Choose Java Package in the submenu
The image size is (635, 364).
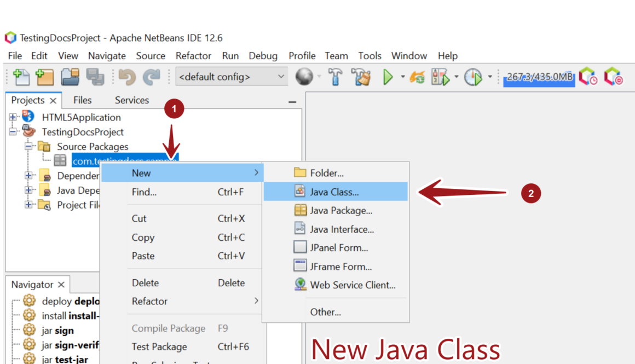pyautogui.click(x=341, y=210)
